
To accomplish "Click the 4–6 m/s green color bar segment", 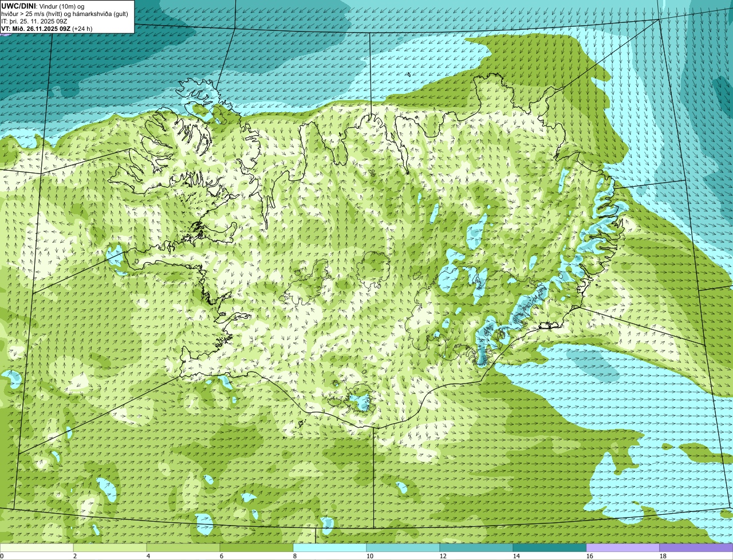I will pyautogui.click(x=183, y=547).
